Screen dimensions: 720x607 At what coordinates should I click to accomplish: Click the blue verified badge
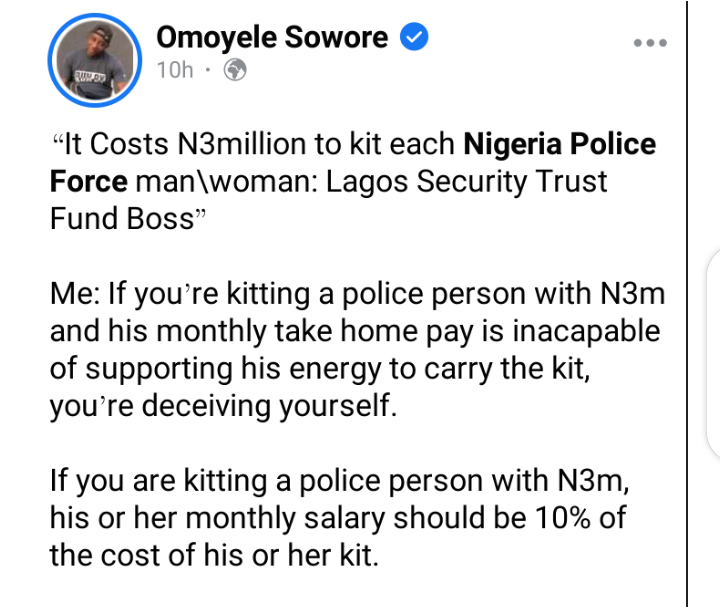click(413, 38)
